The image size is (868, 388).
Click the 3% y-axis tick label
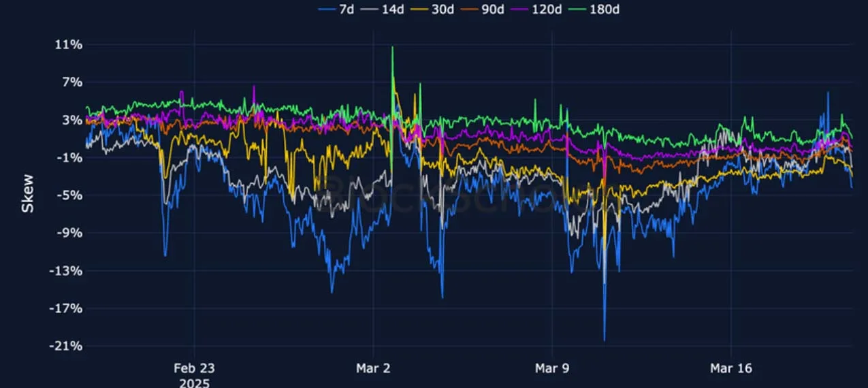tap(72, 120)
